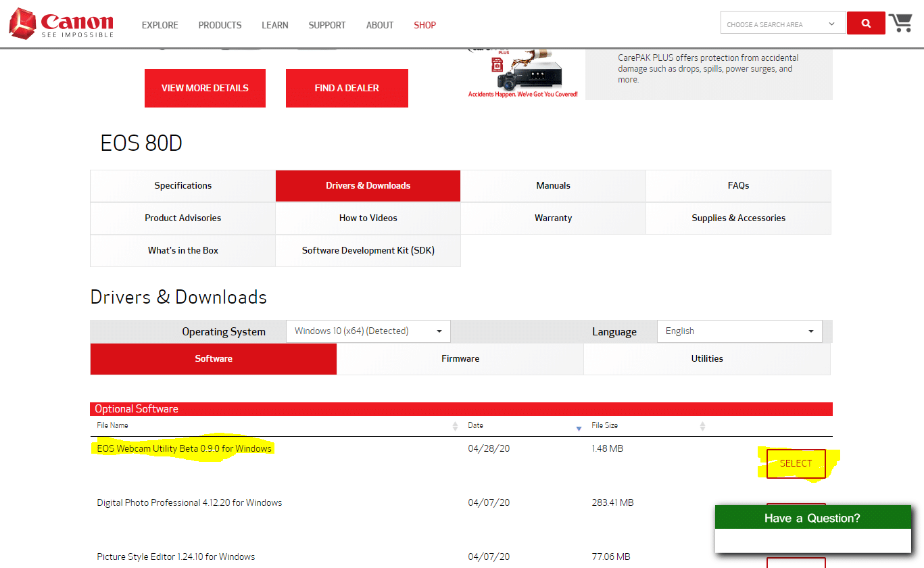Open the Product Advisories tab
The image size is (924, 568).
pos(183,218)
